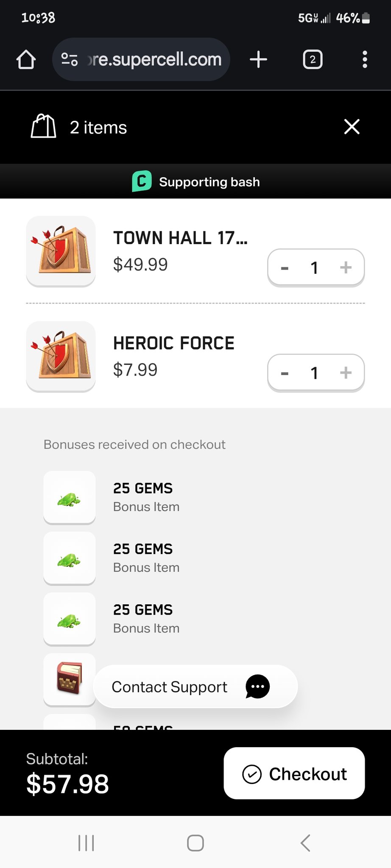Screen dimensions: 391x868
Task: Open a new browser tab
Action: click(x=258, y=59)
